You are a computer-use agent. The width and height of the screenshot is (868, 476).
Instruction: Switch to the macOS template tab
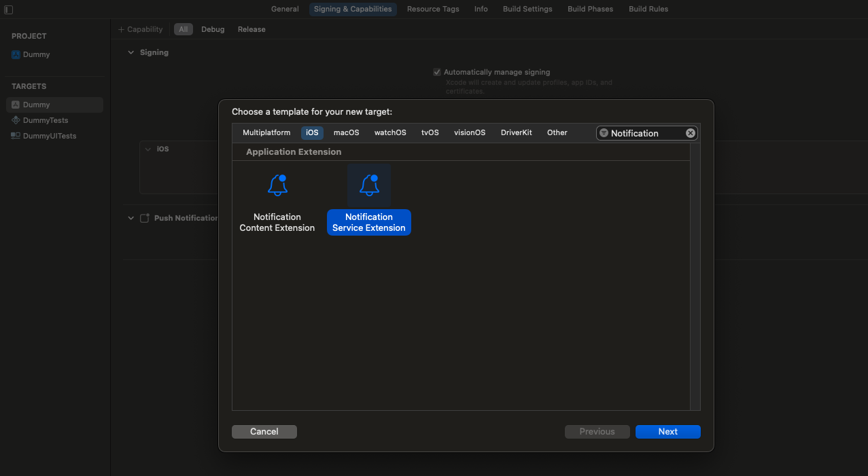pyautogui.click(x=346, y=132)
